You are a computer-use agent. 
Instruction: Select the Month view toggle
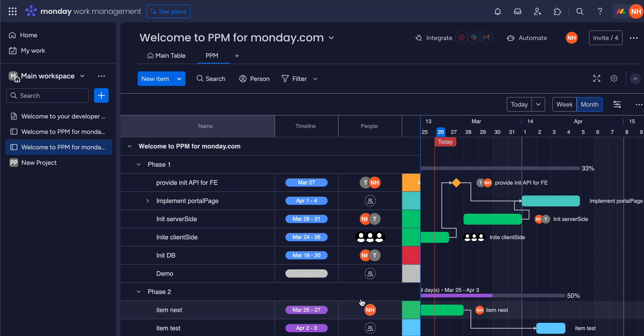[x=589, y=104]
